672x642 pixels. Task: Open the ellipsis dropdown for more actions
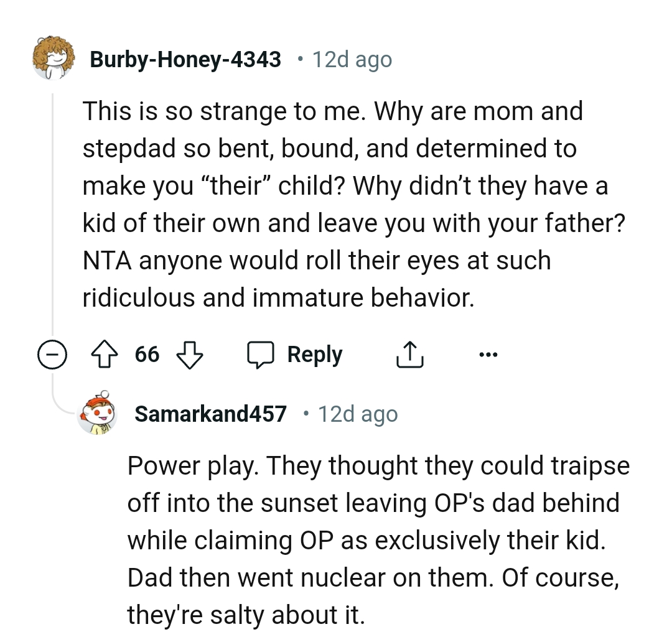click(x=488, y=354)
